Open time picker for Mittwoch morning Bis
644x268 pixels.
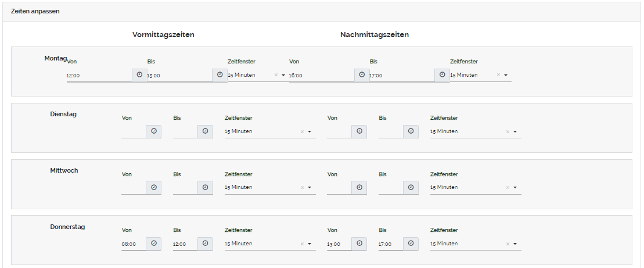pos(205,188)
